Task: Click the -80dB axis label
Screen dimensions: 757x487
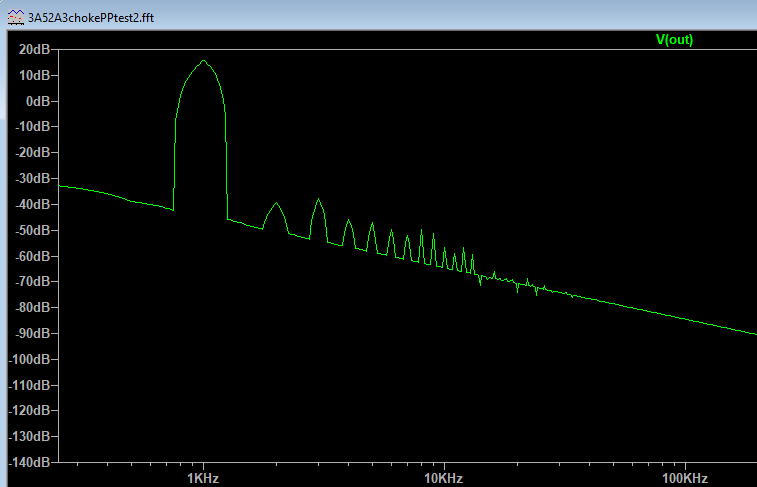Action: (x=32, y=307)
